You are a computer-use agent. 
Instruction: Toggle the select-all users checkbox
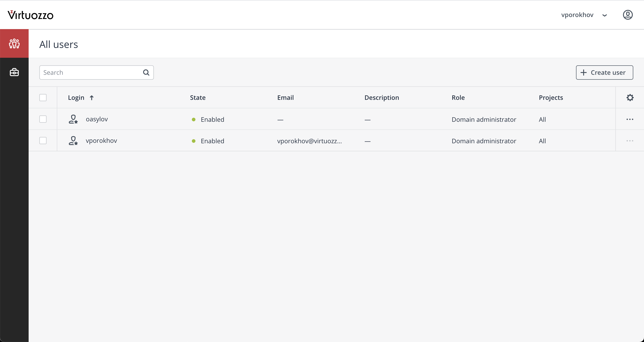[x=43, y=98]
